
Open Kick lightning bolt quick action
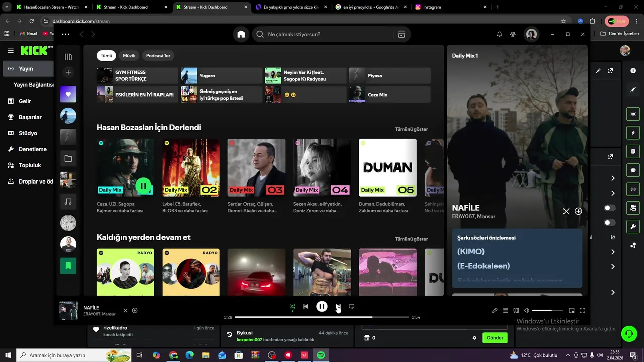click(633, 133)
